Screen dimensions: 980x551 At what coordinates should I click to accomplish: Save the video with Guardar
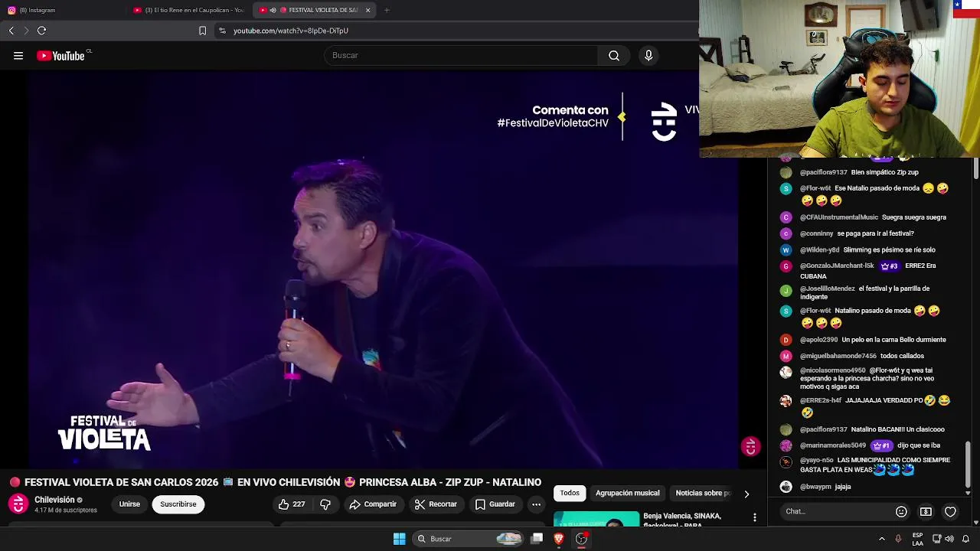tap(495, 504)
